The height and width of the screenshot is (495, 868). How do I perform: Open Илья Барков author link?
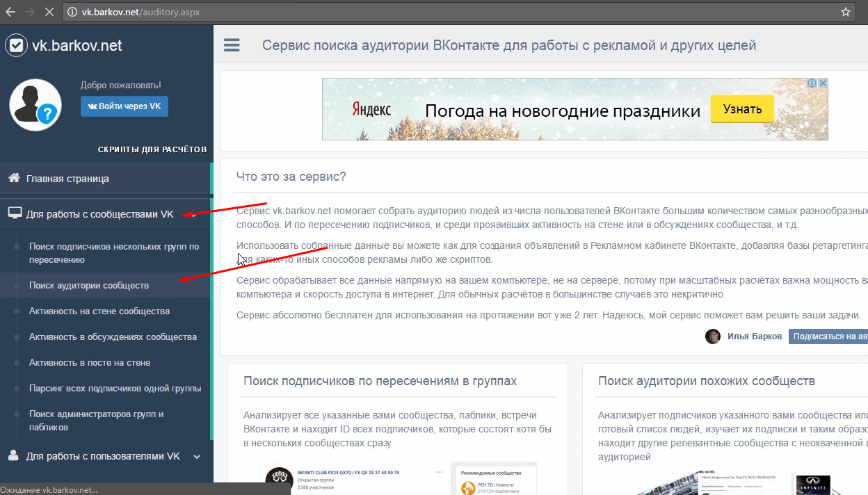755,336
